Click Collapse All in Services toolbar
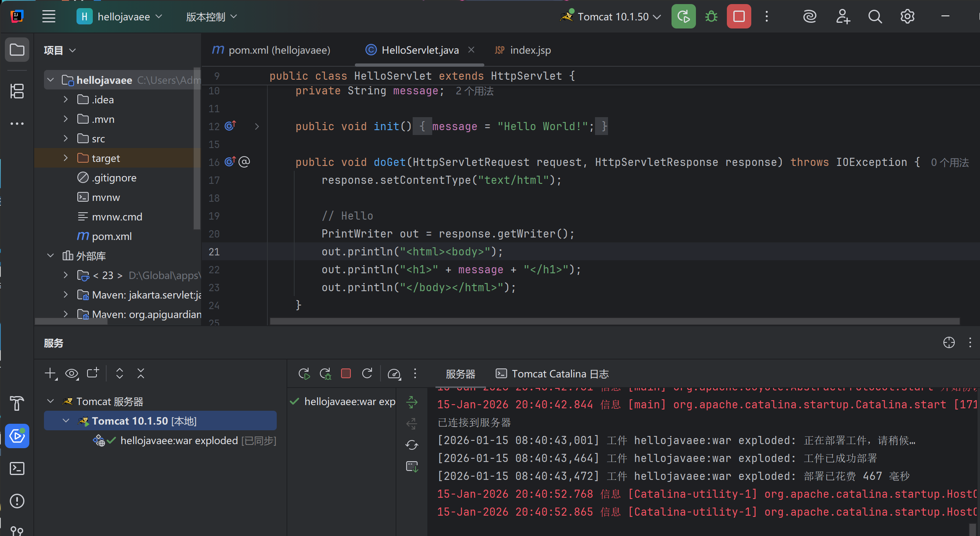The width and height of the screenshot is (980, 536). [x=141, y=373]
